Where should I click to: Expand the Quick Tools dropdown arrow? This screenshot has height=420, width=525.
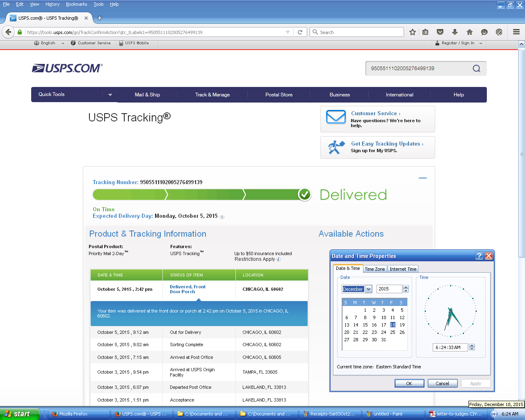(110, 95)
